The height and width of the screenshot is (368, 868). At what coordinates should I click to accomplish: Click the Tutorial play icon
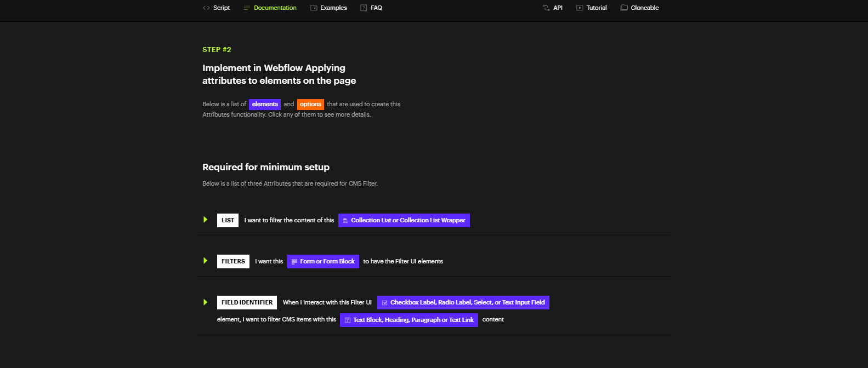tap(580, 8)
